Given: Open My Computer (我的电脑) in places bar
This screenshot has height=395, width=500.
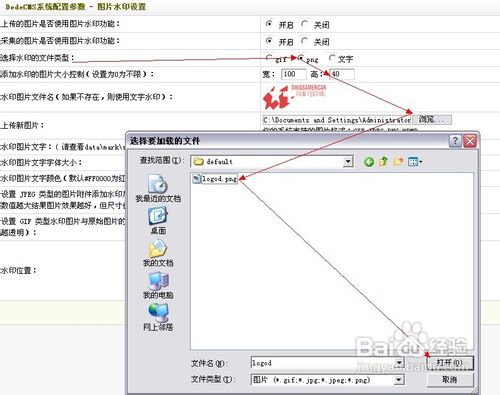Looking at the screenshot, I should coord(158,286).
